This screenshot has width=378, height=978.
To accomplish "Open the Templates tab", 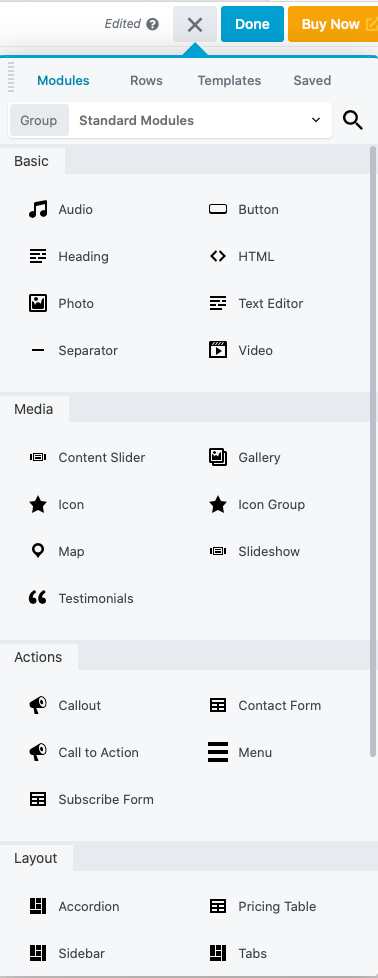I will tap(229, 80).
